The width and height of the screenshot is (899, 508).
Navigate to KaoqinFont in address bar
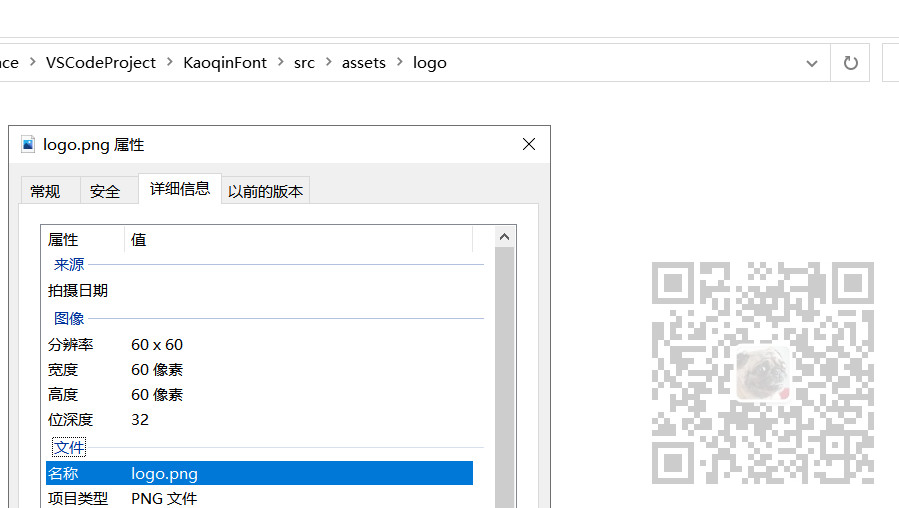pos(225,62)
